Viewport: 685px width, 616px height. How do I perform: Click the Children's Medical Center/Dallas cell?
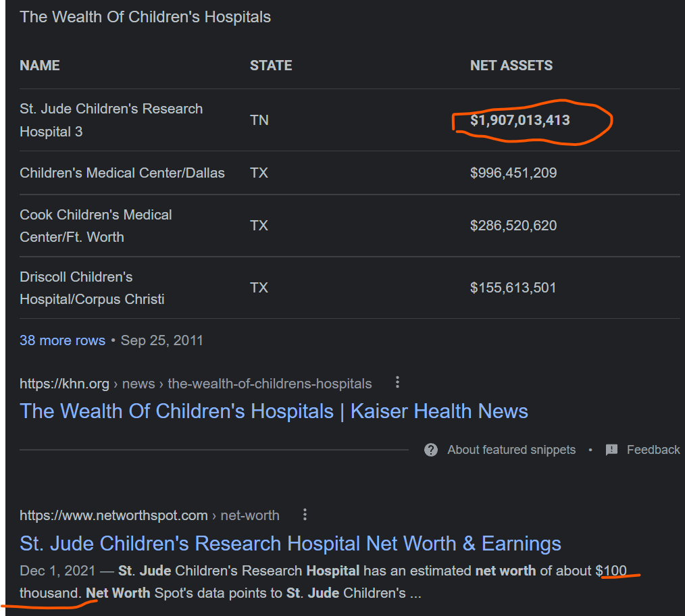click(x=122, y=173)
